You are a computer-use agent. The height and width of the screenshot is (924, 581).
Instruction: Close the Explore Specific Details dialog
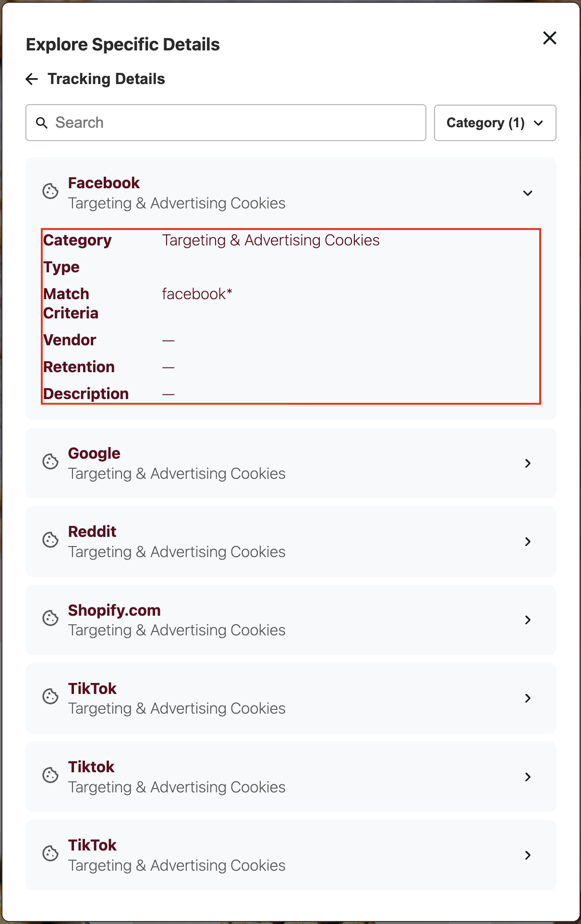[549, 38]
